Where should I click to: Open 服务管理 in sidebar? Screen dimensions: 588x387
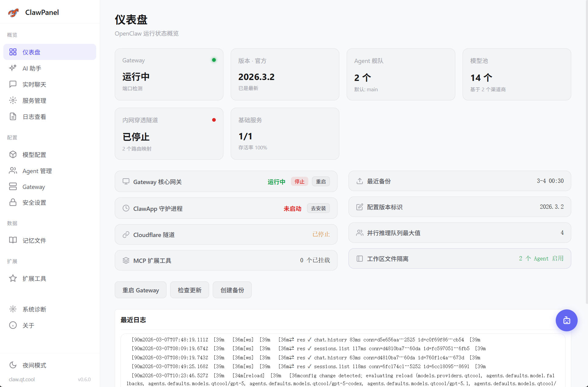(34, 101)
